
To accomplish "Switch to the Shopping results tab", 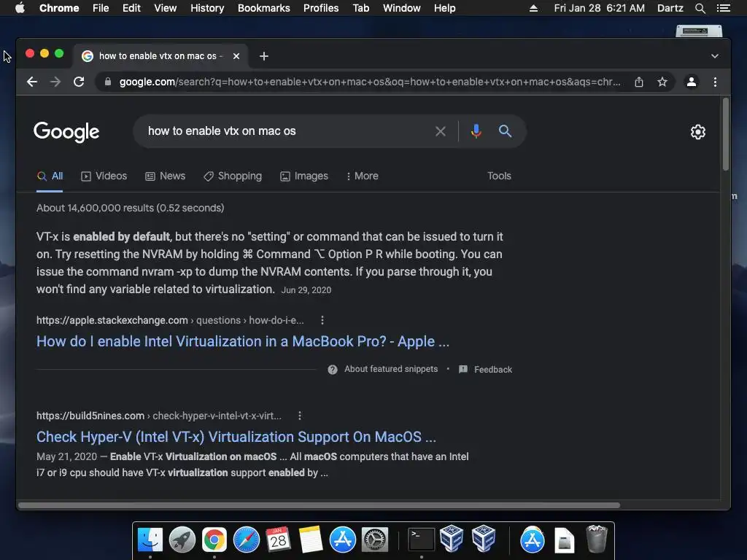I will coord(233,176).
